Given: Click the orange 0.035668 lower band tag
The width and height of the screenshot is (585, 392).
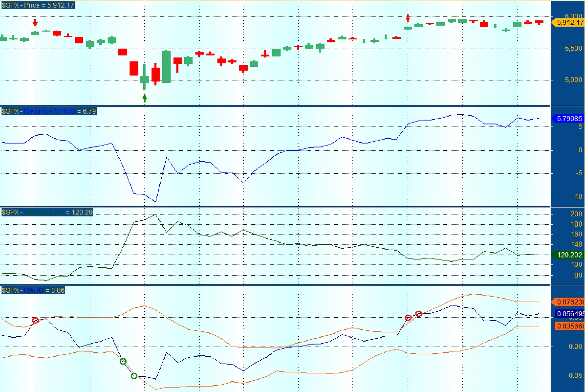Looking at the screenshot, I should 569,326.
